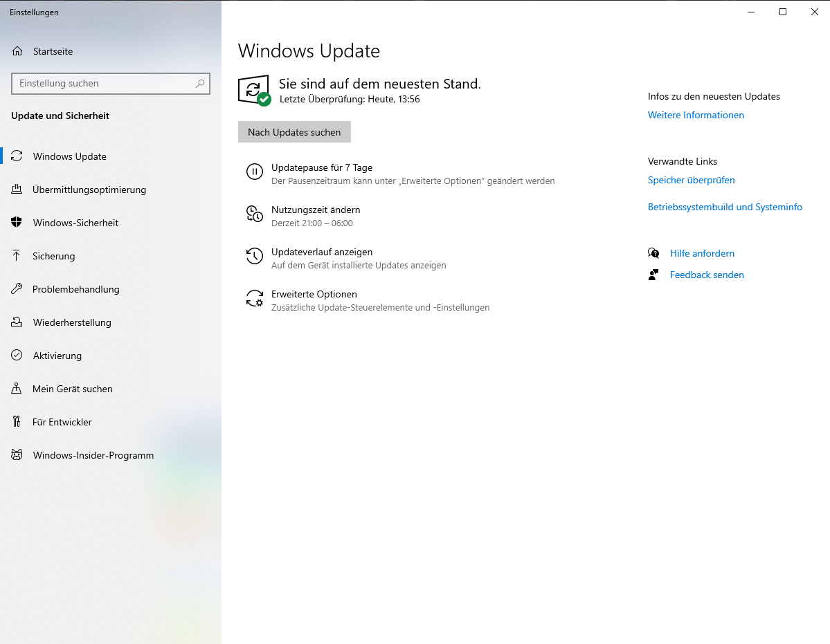830x644 pixels.
Task: Focus the Einstellung suchen search field
Action: click(111, 84)
